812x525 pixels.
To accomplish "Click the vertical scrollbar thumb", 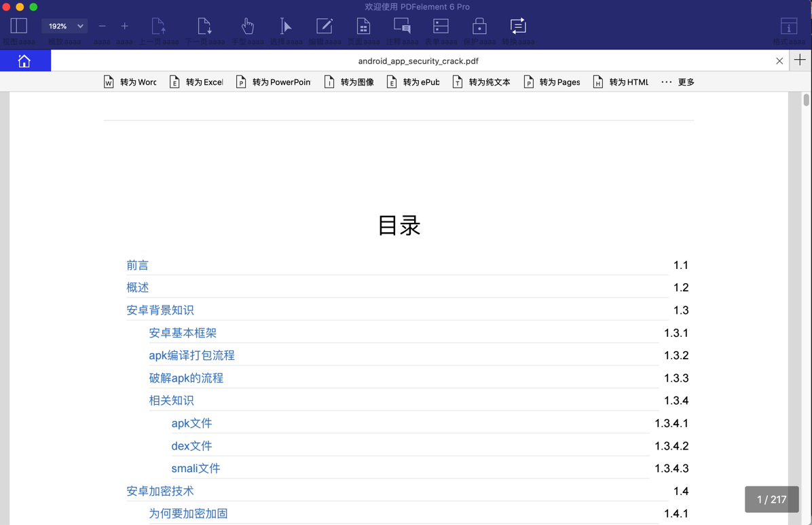I will coord(807,100).
